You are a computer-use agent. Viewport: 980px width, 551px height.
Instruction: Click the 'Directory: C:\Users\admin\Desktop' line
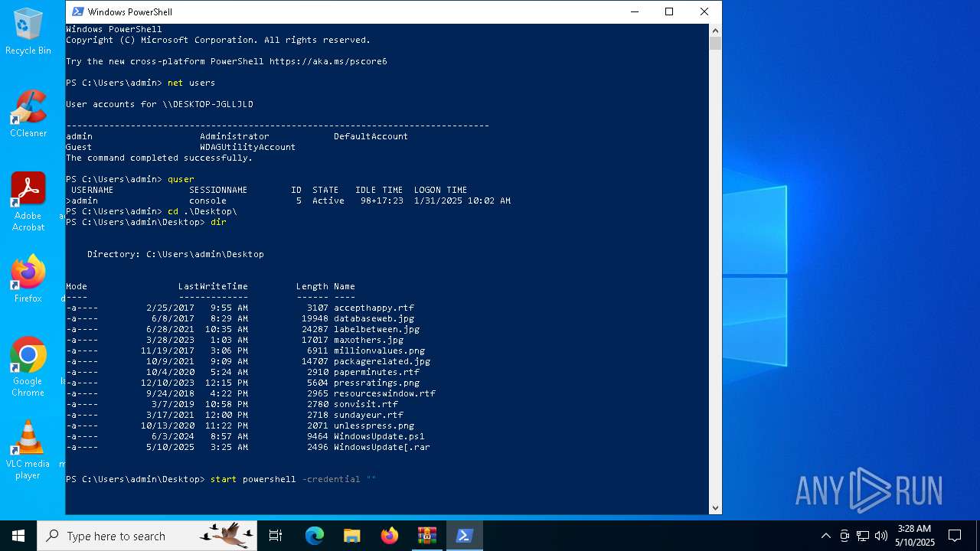click(x=175, y=254)
